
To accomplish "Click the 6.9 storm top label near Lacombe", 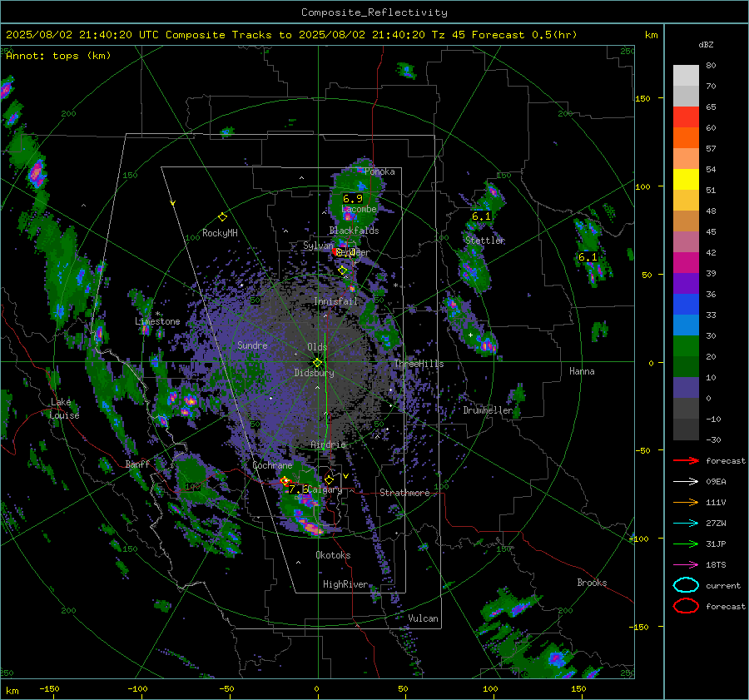I will tap(353, 198).
